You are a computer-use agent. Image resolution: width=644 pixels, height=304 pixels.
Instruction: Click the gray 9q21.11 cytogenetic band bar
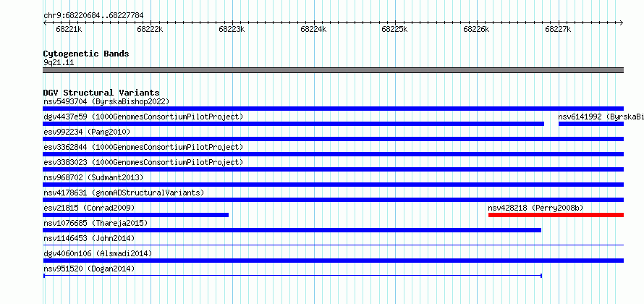click(333, 70)
